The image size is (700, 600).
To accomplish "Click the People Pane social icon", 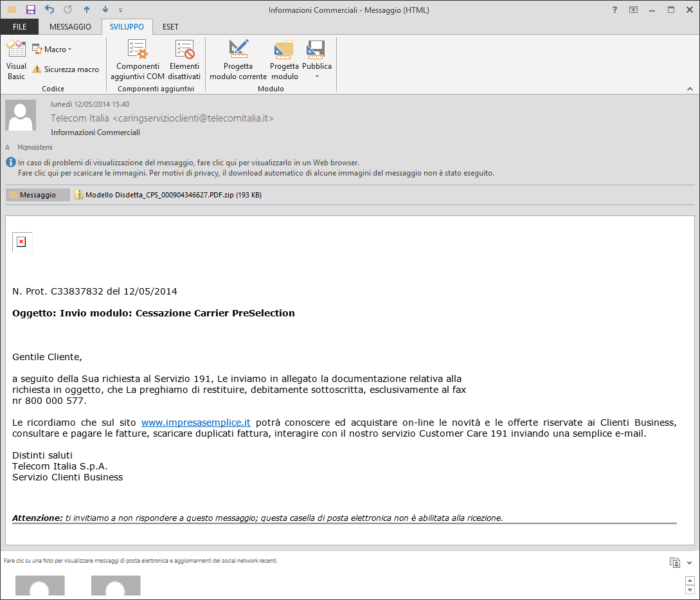I will (674, 563).
